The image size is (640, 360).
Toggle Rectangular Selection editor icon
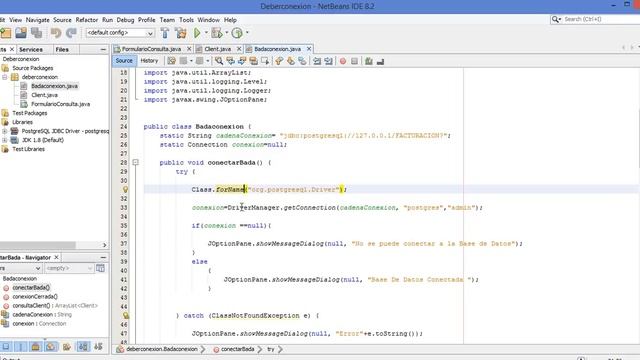[x=265, y=61]
